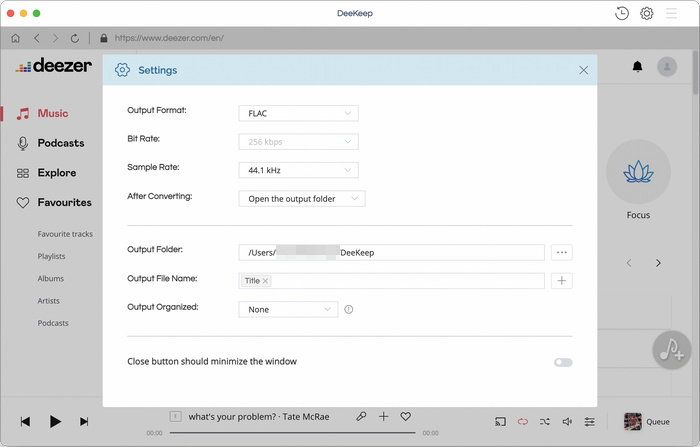This screenshot has height=447, width=700.
Task: Navigate forward with the right arrow
Action: [x=55, y=38]
